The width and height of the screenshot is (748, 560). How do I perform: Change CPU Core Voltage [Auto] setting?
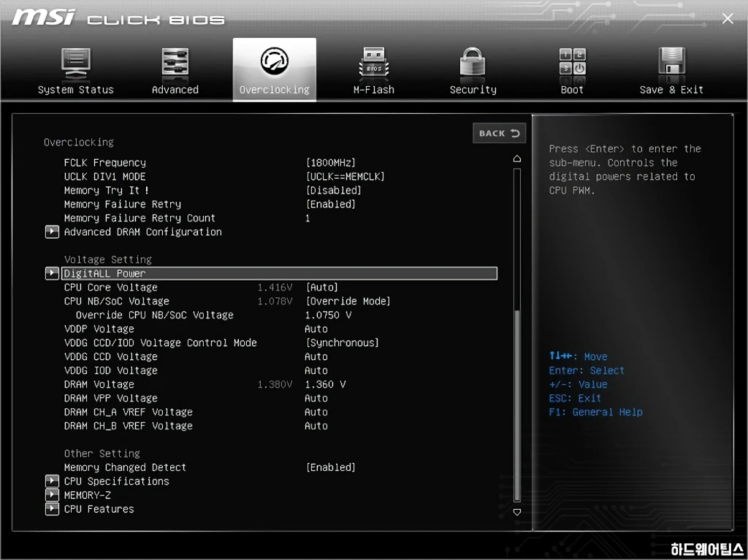[322, 287]
